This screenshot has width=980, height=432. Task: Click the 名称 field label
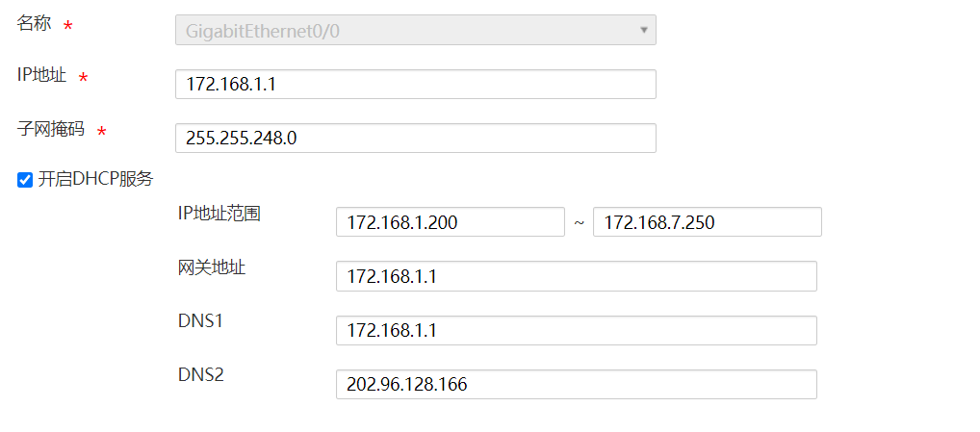click(33, 24)
